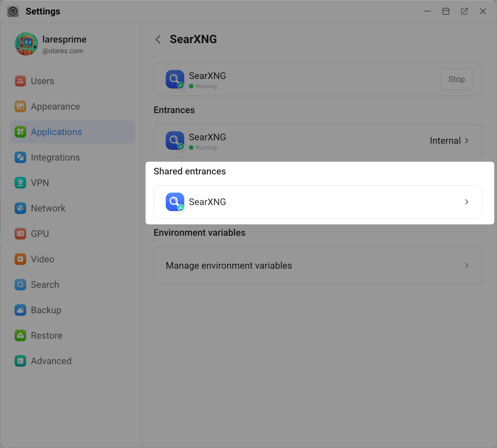Viewport: 497px width, 448px height.
Task: Select the Restore menu label
Action: (47, 335)
